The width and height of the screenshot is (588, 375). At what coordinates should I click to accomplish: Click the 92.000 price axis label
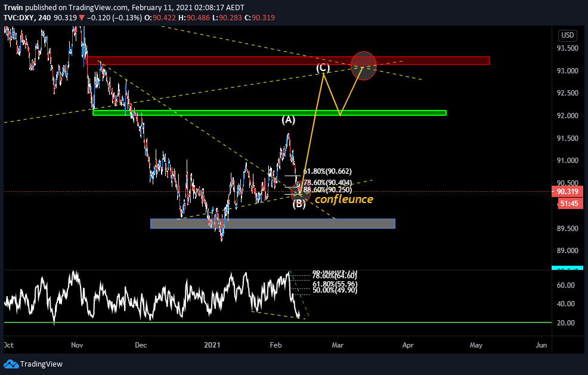click(567, 116)
